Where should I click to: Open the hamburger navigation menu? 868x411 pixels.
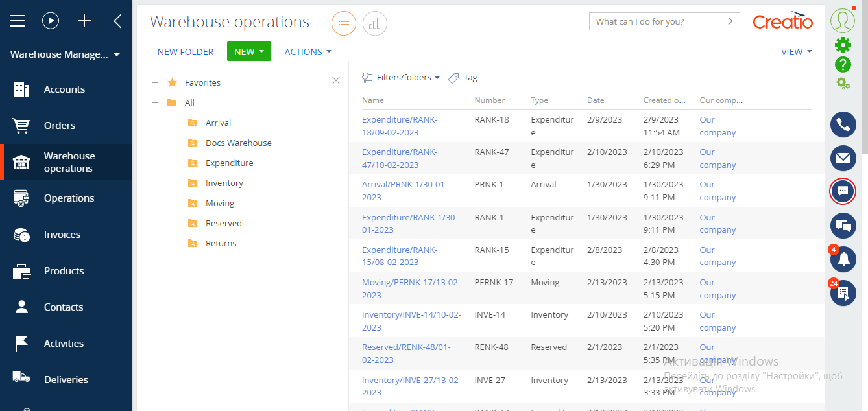[17, 21]
